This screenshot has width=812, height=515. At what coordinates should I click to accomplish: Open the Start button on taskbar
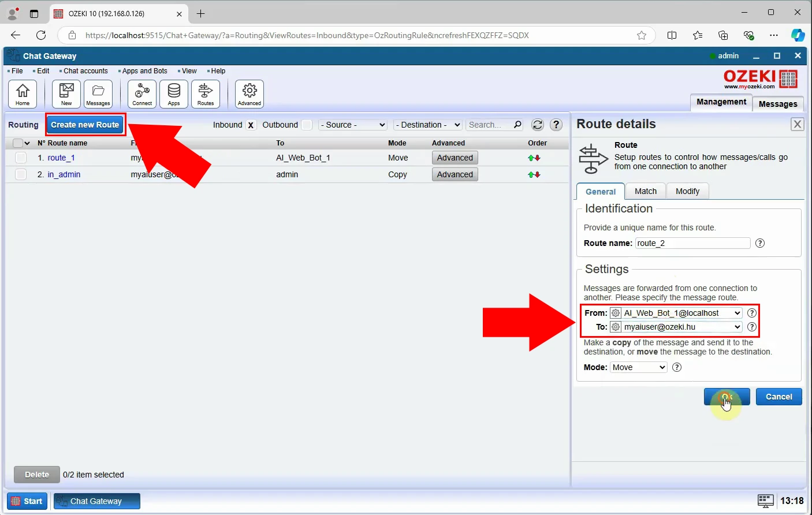click(x=27, y=501)
